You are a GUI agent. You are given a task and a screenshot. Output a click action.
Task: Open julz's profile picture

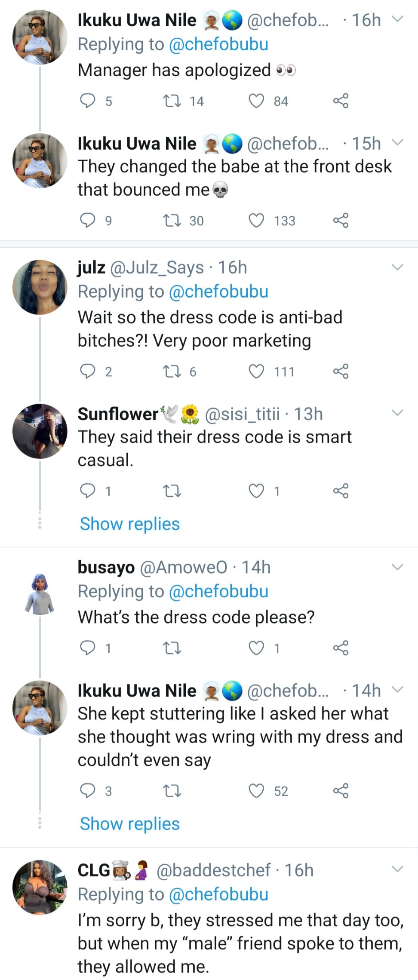click(x=40, y=287)
